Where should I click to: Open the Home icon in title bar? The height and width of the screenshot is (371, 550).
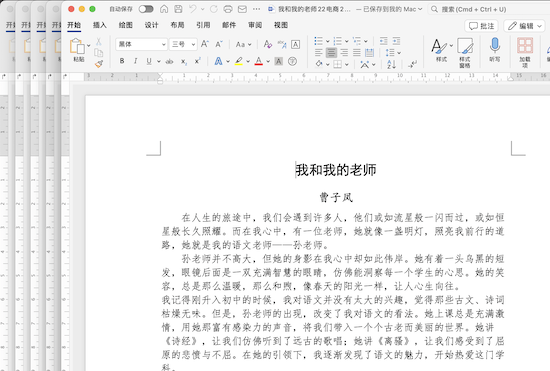[164, 9]
